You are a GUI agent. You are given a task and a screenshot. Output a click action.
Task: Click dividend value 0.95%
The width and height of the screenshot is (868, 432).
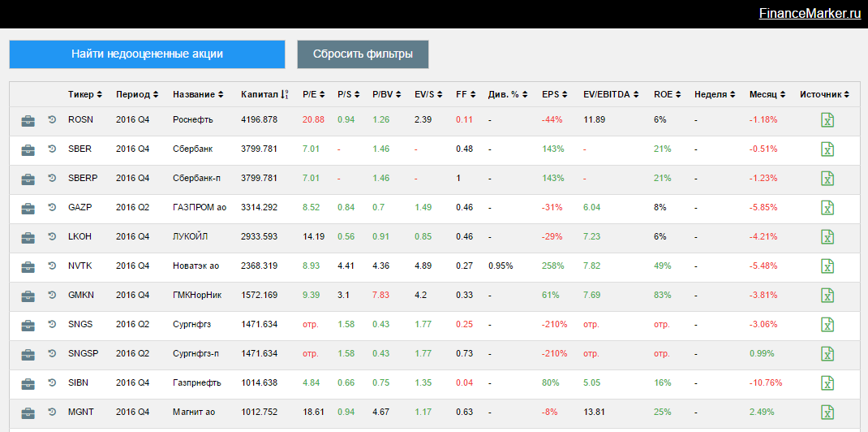(x=501, y=266)
